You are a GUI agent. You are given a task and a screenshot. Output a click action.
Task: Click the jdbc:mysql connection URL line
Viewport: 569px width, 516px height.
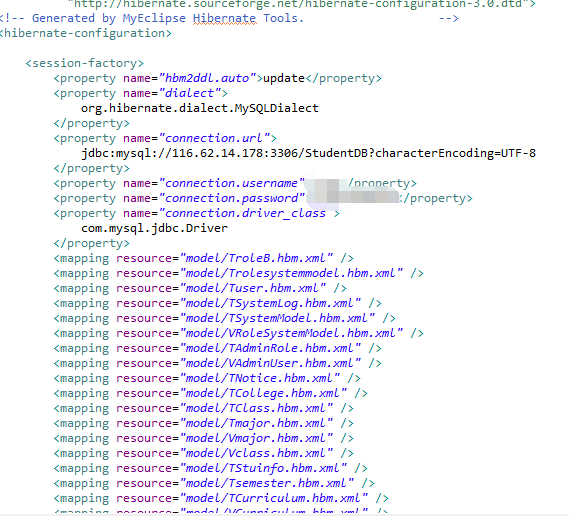click(308, 153)
